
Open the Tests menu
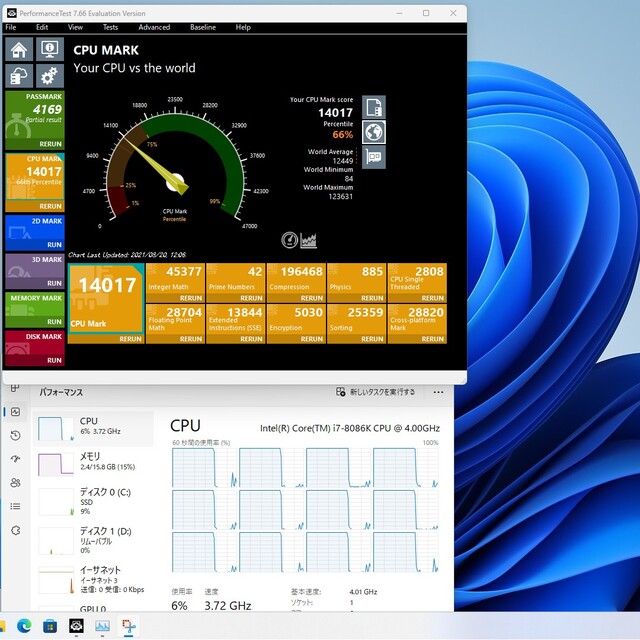pos(110,27)
